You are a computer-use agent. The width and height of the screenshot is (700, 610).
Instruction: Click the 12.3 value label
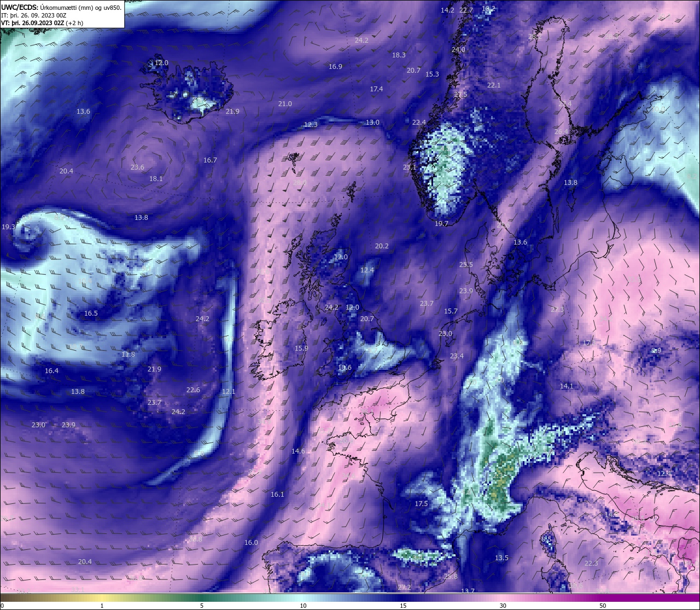click(x=311, y=125)
